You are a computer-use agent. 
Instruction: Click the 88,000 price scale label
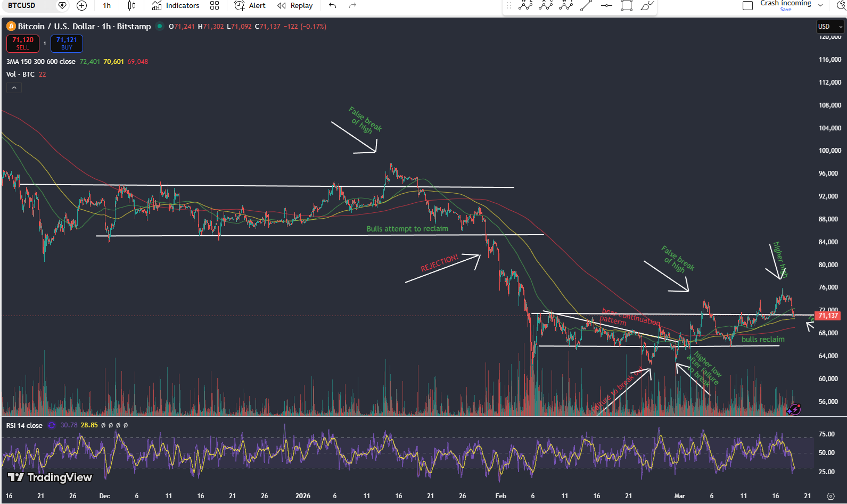[828, 219]
